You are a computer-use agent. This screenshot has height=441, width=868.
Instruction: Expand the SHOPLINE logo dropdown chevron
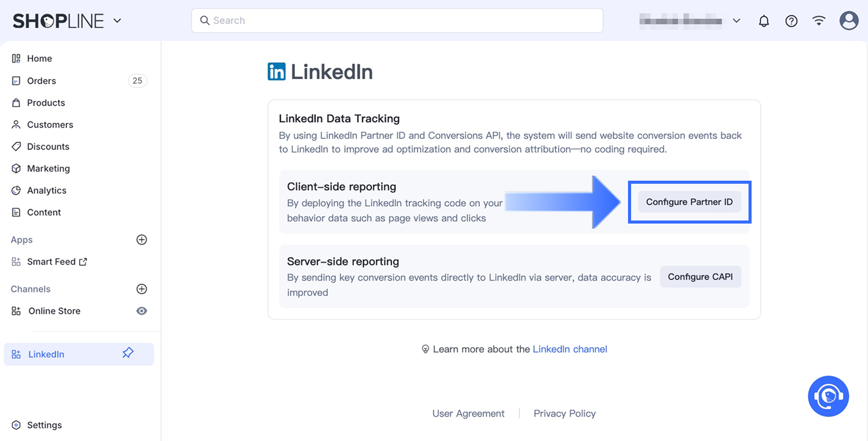click(117, 21)
